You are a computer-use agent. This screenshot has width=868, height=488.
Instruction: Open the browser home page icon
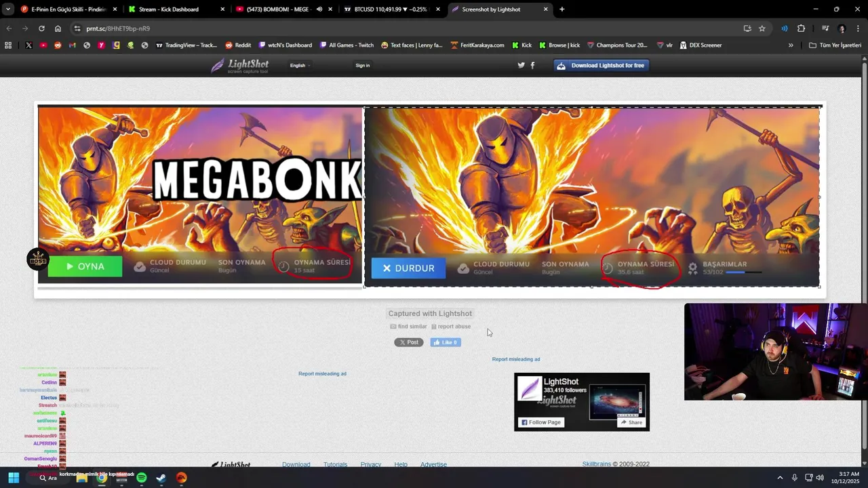[58, 28]
